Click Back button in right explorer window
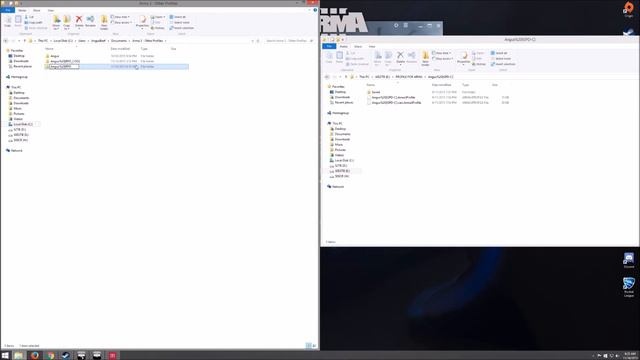Viewport: 640px width, 360px height. click(327, 77)
